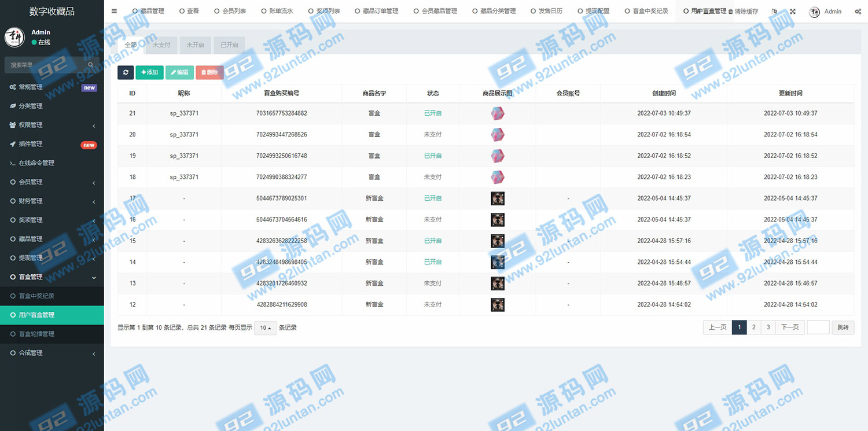Open the language switch icon in the header
Viewport: 868px width, 431px height.
tap(774, 12)
